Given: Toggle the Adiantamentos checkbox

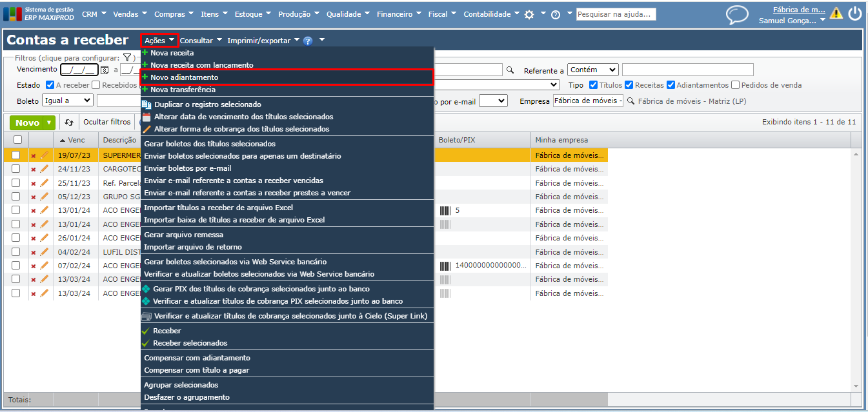Looking at the screenshot, I should (x=671, y=85).
